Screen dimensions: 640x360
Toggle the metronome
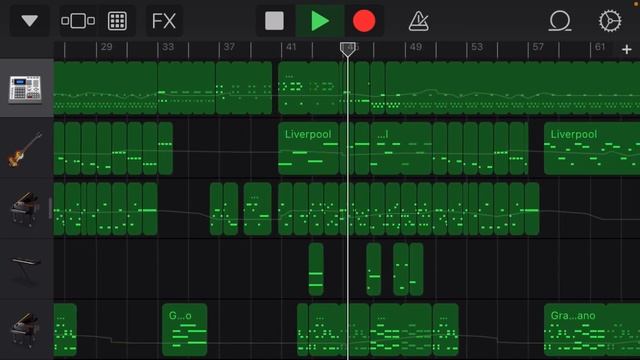click(418, 20)
